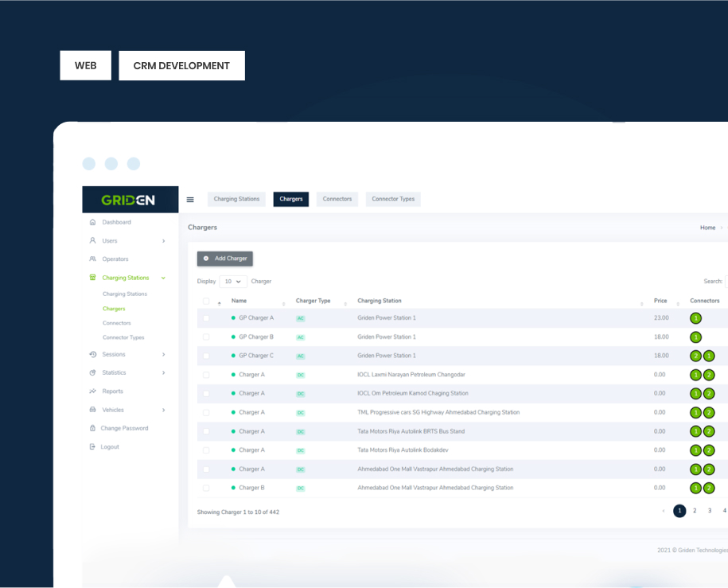Toggle the select-all checkbox in table header

[206, 302]
